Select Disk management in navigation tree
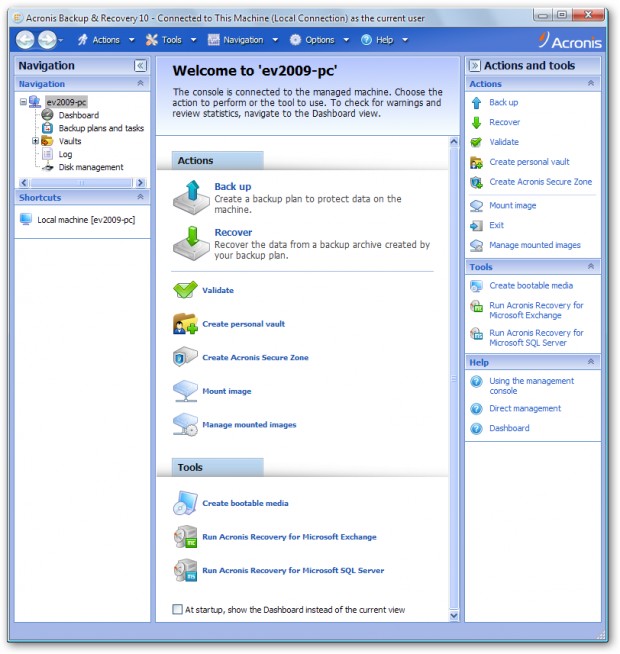620x654 pixels. click(91, 167)
